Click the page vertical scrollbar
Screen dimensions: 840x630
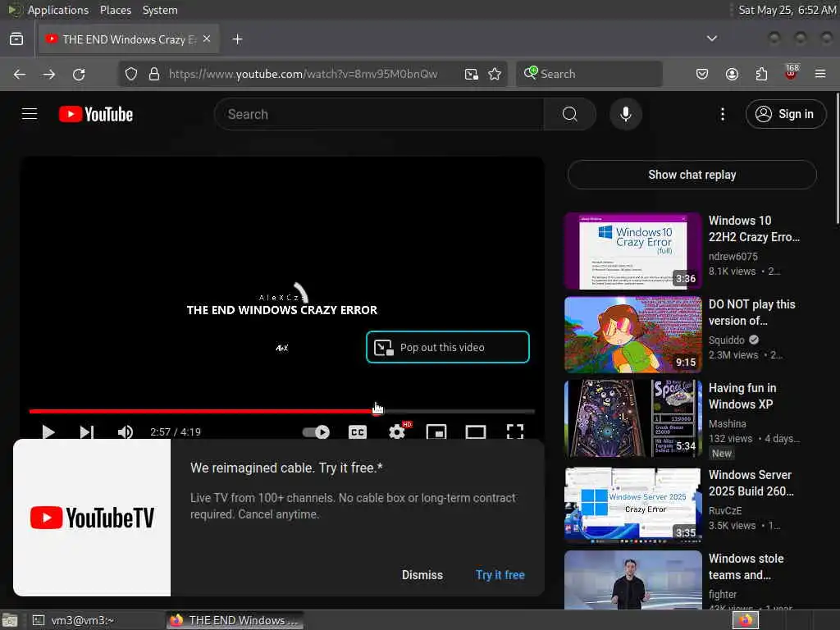(x=838, y=158)
